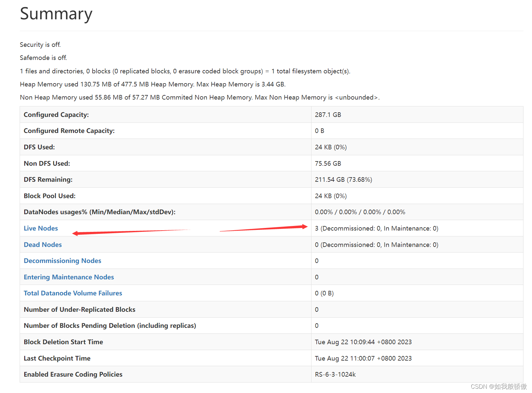Screen dimensions: 532x393
Task: Click the 287.1 GB capacity value
Action: point(328,115)
